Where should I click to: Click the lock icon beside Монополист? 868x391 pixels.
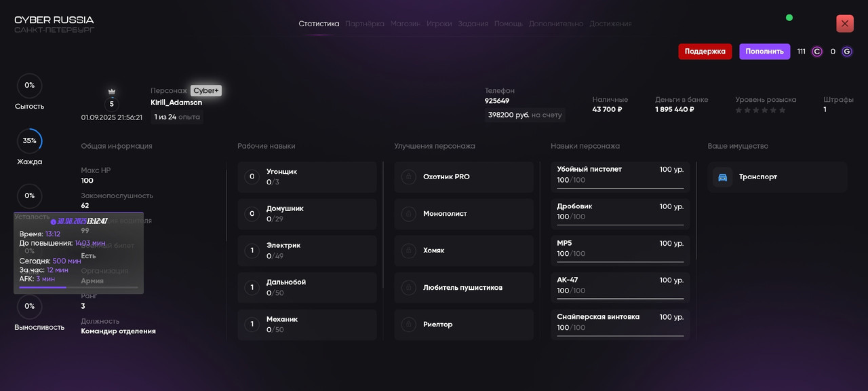408,214
